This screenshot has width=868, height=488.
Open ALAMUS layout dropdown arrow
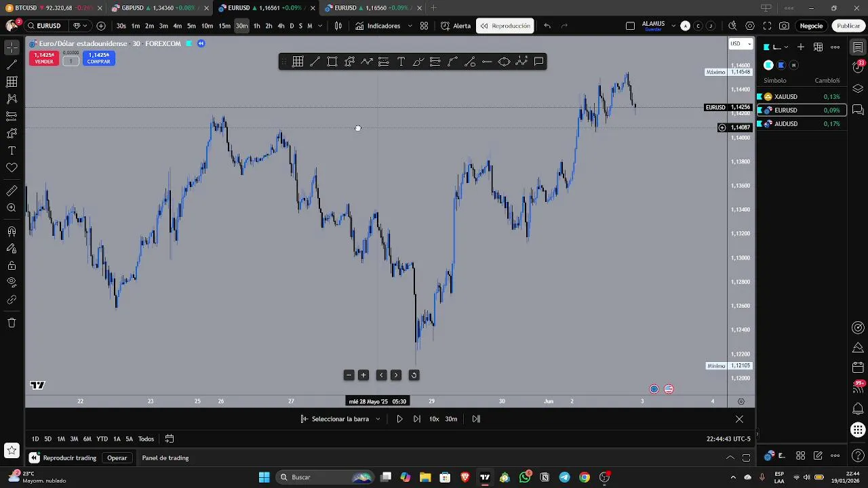673,26
